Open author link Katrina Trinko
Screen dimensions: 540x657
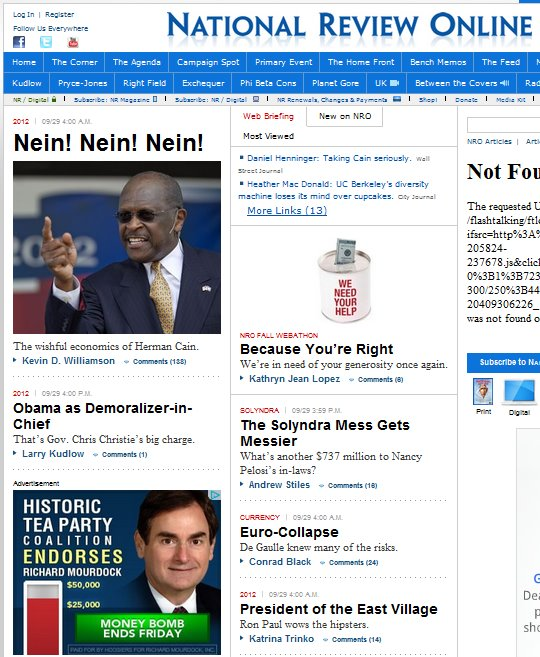click(281, 639)
